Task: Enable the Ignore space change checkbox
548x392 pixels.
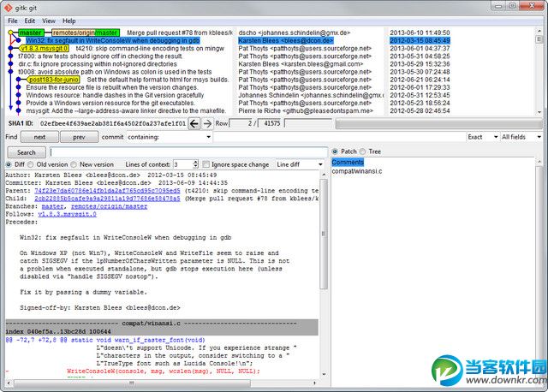Action: pos(205,164)
